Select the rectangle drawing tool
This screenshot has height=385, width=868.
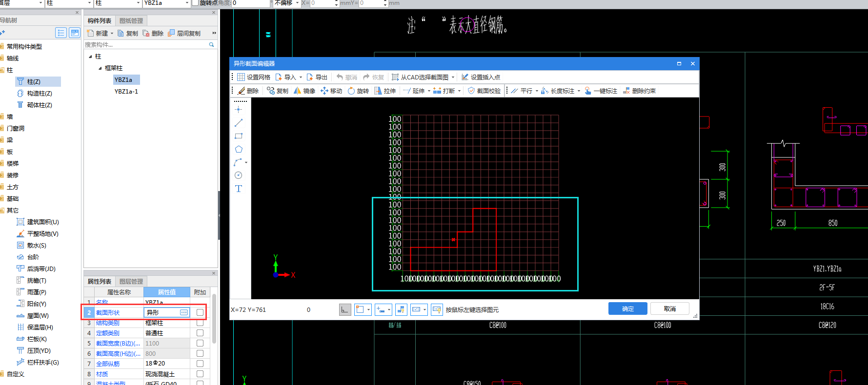click(239, 136)
